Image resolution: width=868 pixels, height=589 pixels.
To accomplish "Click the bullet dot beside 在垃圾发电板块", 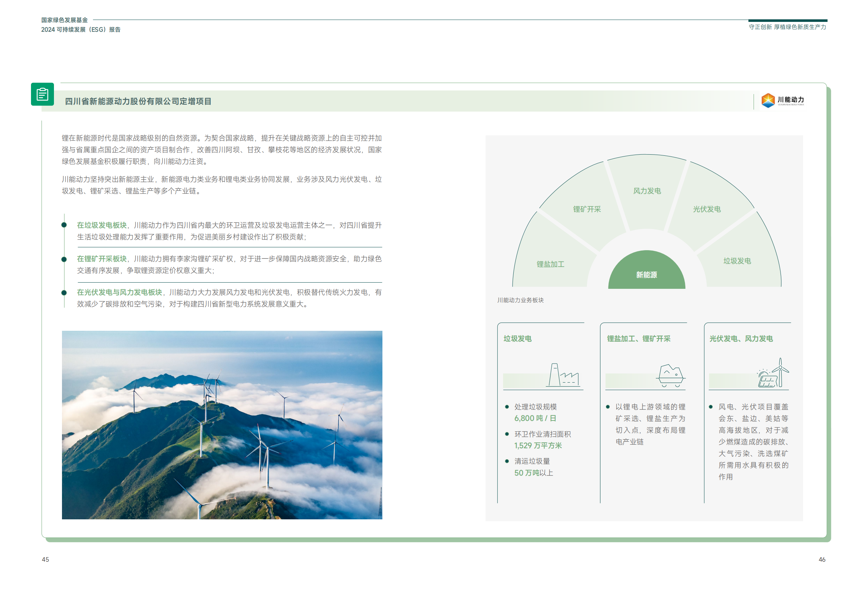I will pyautogui.click(x=64, y=225).
